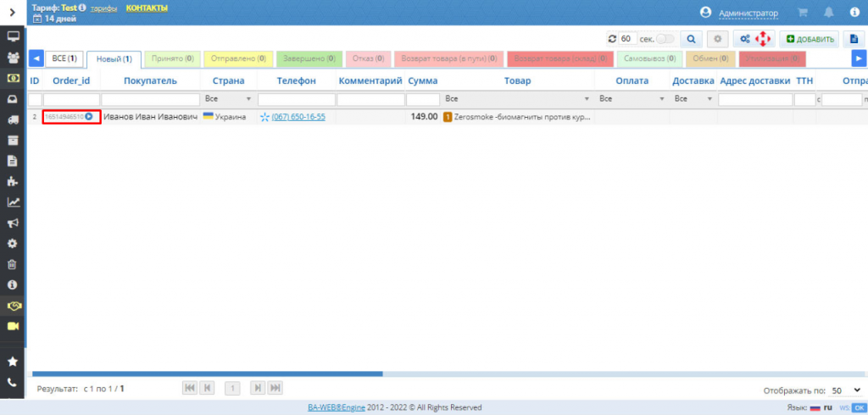Click the red Nova Poshta arrows logo
868x415 pixels.
tap(763, 39)
